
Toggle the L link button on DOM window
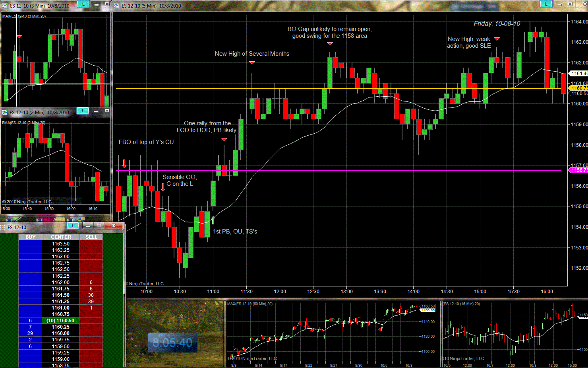(73, 226)
